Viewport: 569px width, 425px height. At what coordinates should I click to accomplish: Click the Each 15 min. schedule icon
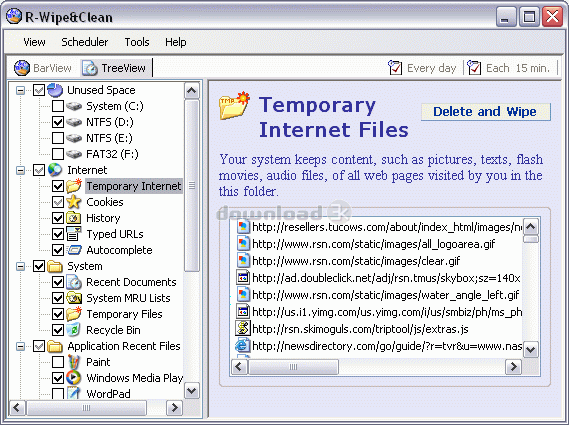tap(474, 68)
